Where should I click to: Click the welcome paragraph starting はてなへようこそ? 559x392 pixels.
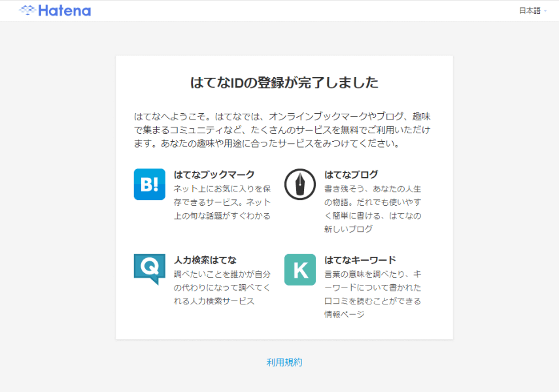click(282, 130)
